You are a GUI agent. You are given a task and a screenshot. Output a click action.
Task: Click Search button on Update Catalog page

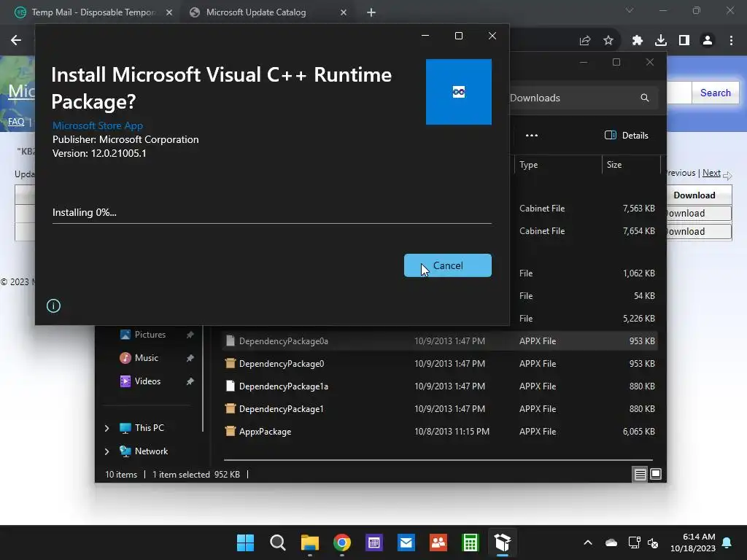715,93
